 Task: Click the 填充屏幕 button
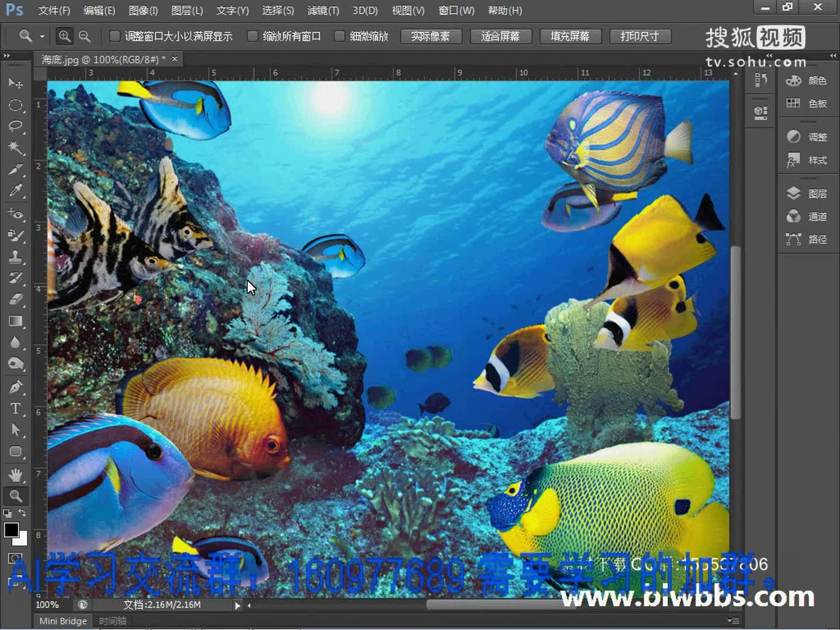pos(570,36)
